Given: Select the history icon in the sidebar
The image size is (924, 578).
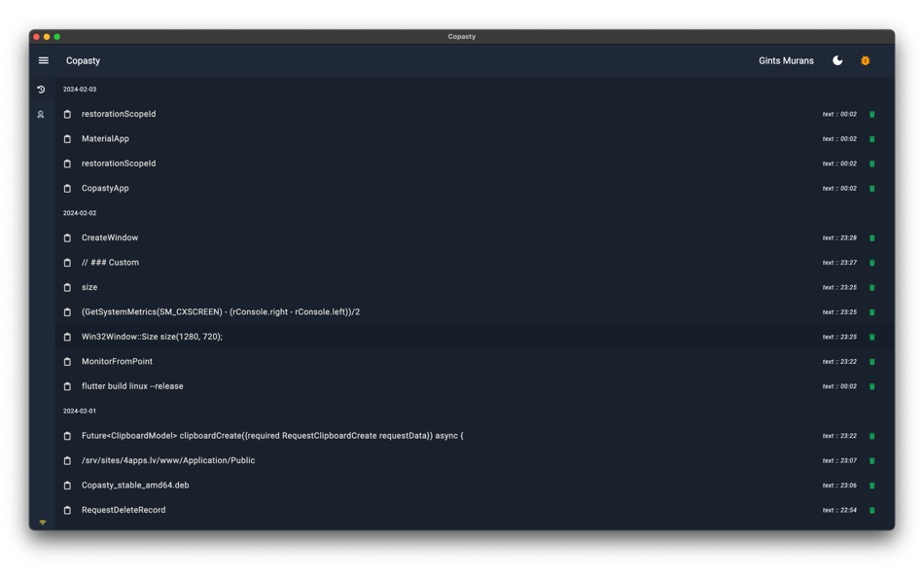Looking at the screenshot, I should 41,89.
